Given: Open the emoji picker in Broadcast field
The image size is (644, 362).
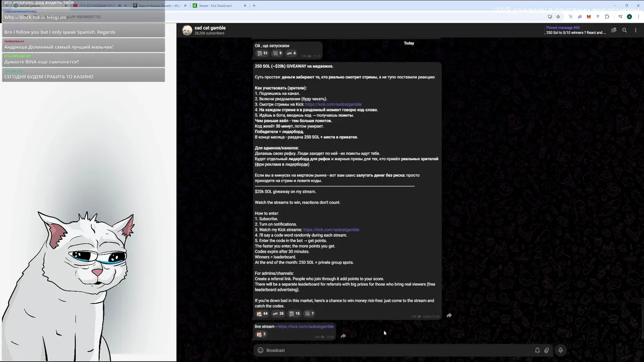Looking at the screenshot, I should pyautogui.click(x=260, y=350).
